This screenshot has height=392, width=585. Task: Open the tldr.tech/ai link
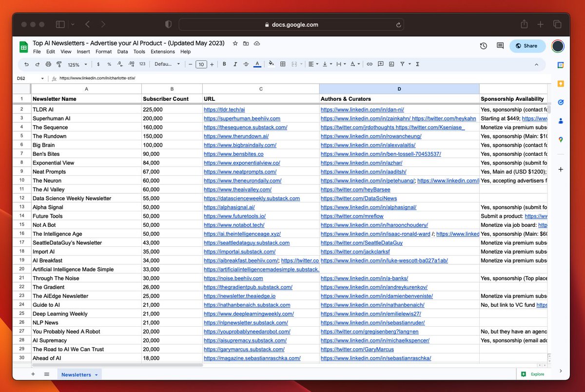[224, 110]
